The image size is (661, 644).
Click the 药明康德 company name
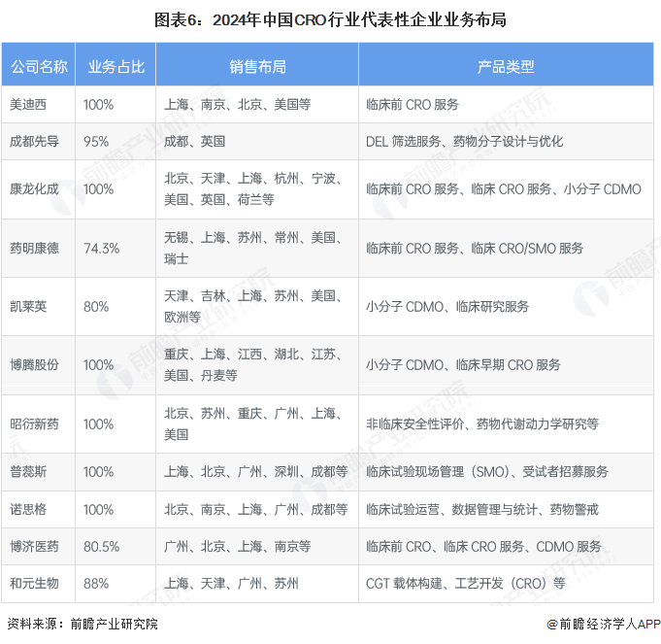pos(33,248)
